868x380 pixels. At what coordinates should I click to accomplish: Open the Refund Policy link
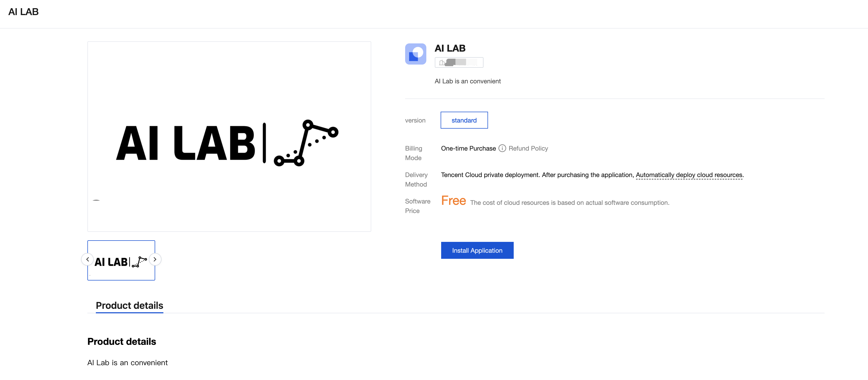pos(528,148)
